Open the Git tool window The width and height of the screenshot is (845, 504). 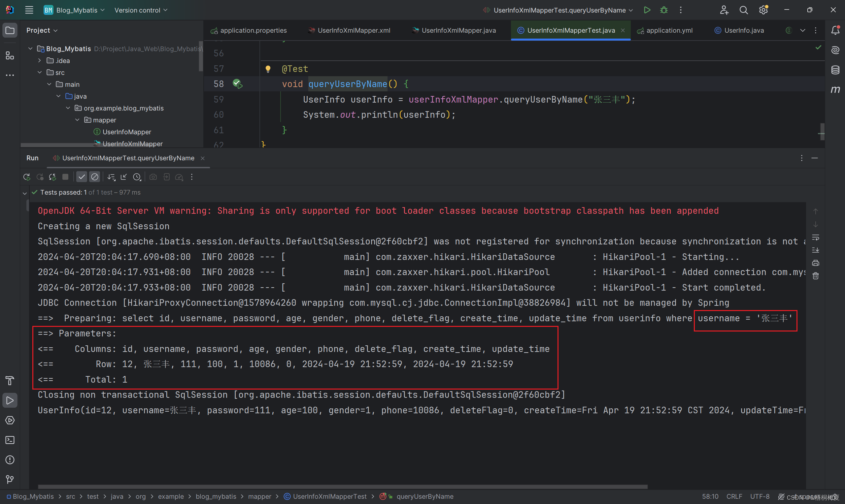[x=10, y=480]
